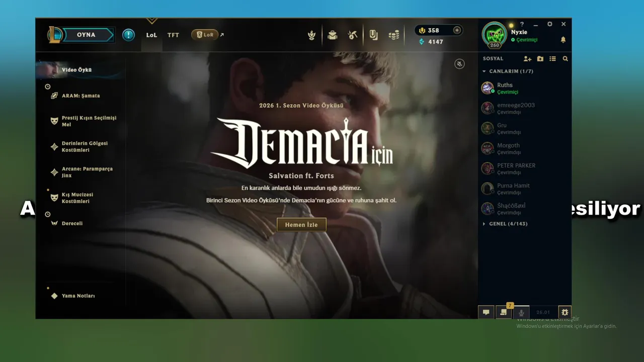Click the level 260 badge
644x362 pixels.
pyautogui.click(x=495, y=45)
